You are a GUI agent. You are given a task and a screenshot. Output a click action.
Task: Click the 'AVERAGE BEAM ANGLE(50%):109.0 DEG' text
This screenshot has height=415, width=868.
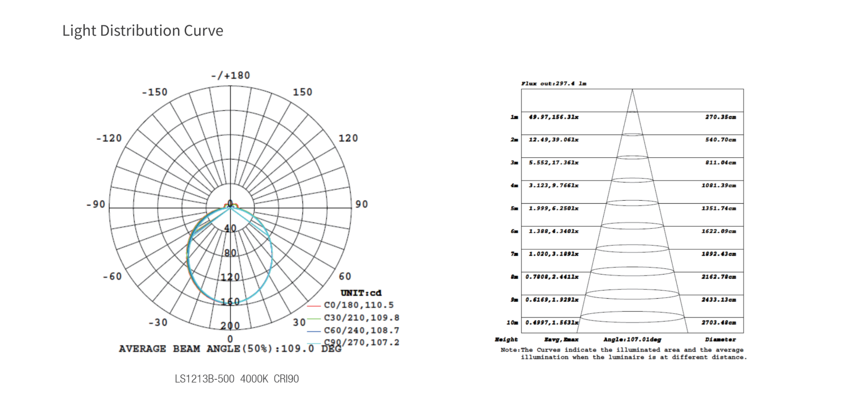pos(230,348)
